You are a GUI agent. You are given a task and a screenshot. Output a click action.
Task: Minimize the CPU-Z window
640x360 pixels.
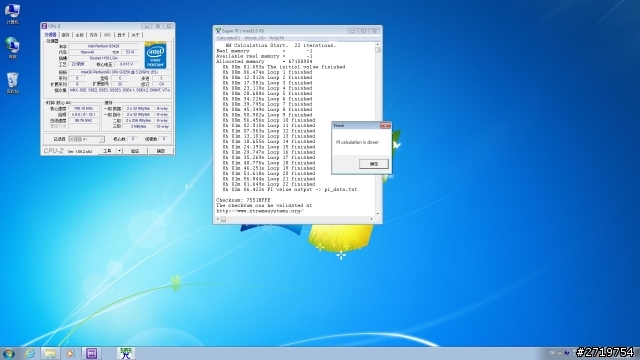(147, 26)
